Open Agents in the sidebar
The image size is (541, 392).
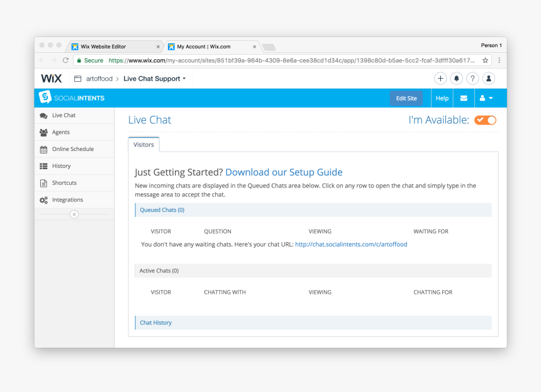tap(61, 132)
